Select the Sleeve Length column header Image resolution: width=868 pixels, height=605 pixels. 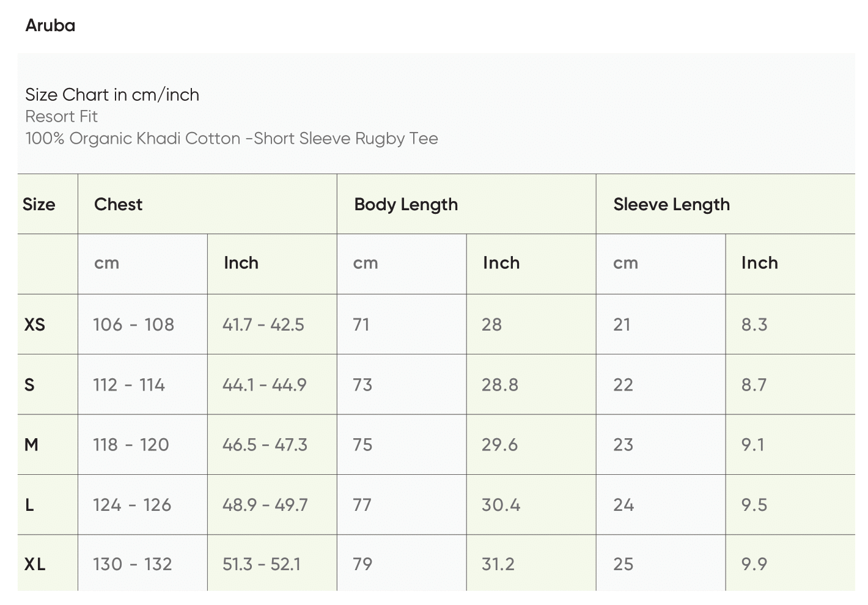(671, 204)
